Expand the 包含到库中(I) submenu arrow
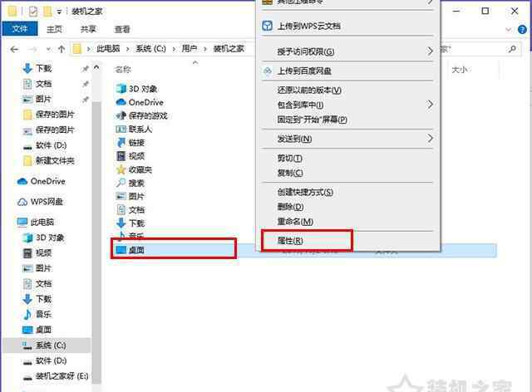The image size is (532, 392). [430, 105]
